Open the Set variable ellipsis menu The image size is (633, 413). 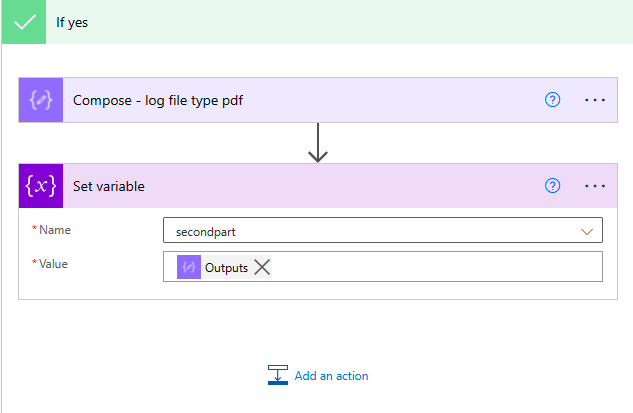[595, 186]
